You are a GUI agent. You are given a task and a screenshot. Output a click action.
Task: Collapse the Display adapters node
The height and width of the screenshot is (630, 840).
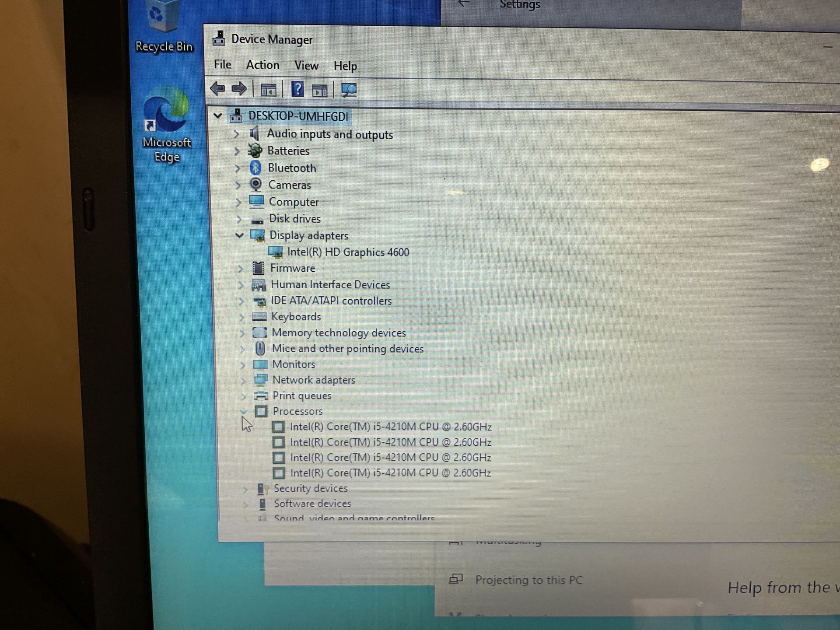tap(239, 235)
